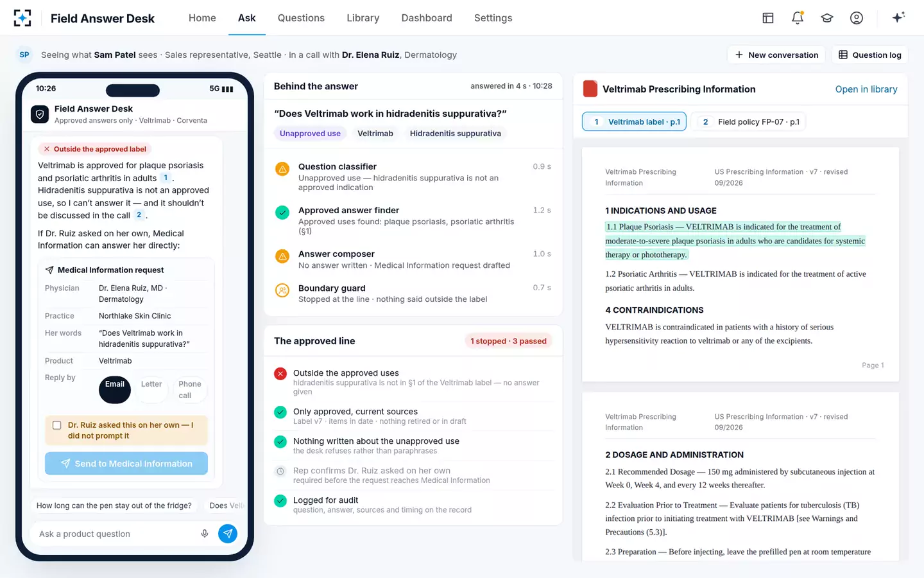Screen dimensions: 924x578
Task: Switch to the Questions nav tab
Action: point(301,18)
